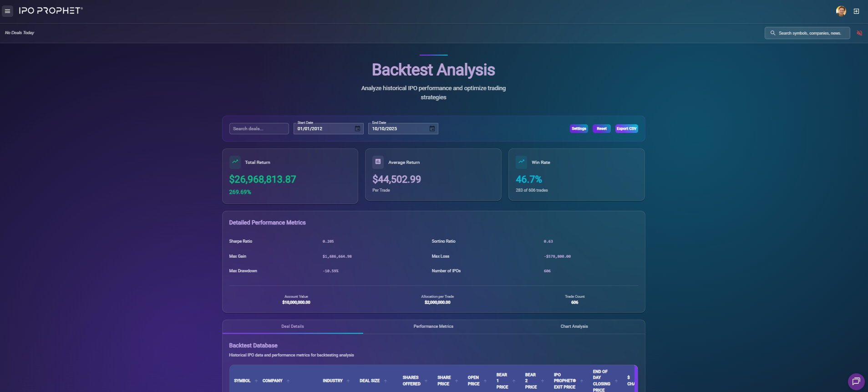Click the Total Return trend icon
Image resolution: width=868 pixels, height=392 pixels.
point(235,162)
